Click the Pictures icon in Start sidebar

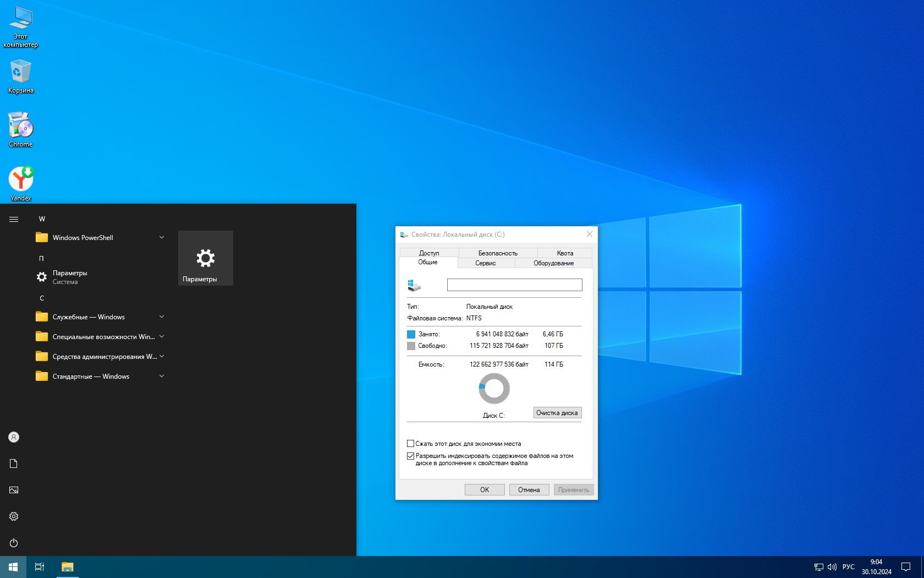point(14,490)
